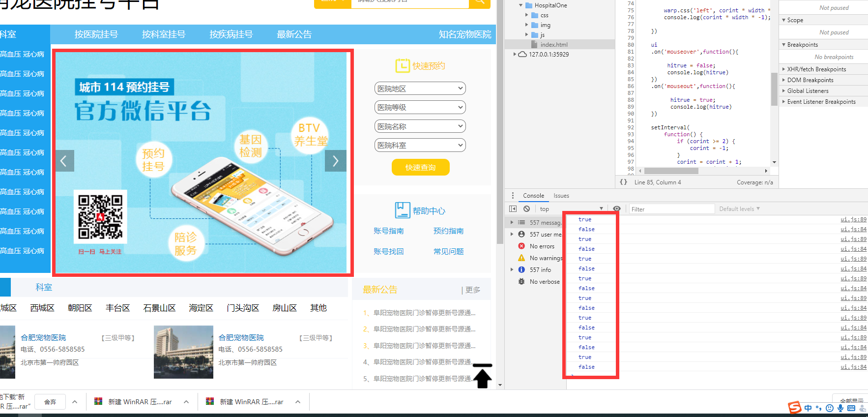The width and height of the screenshot is (868, 417).
Task: Click the 557 user messages person icon
Action: (521, 235)
